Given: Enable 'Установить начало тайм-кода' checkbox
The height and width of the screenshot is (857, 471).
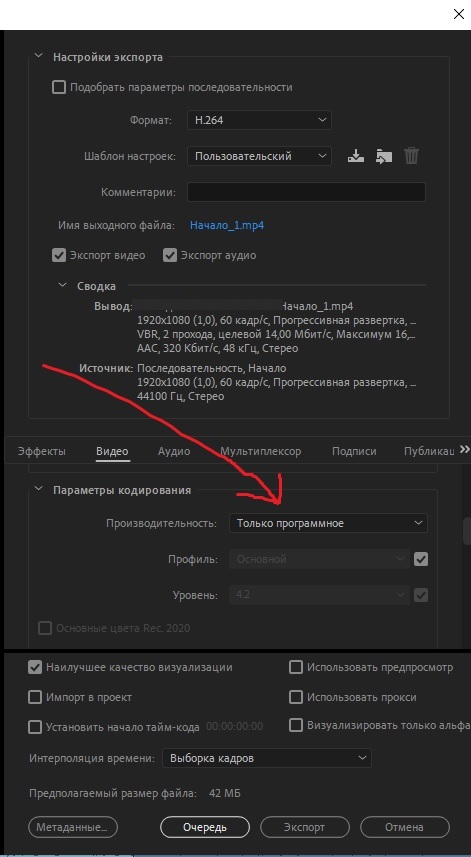Looking at the screenshot, I should coord(35,727).
